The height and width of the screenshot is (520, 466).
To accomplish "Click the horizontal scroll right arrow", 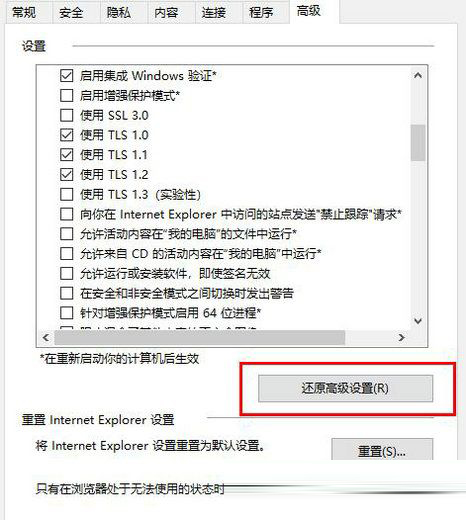I will coord(402,338).
